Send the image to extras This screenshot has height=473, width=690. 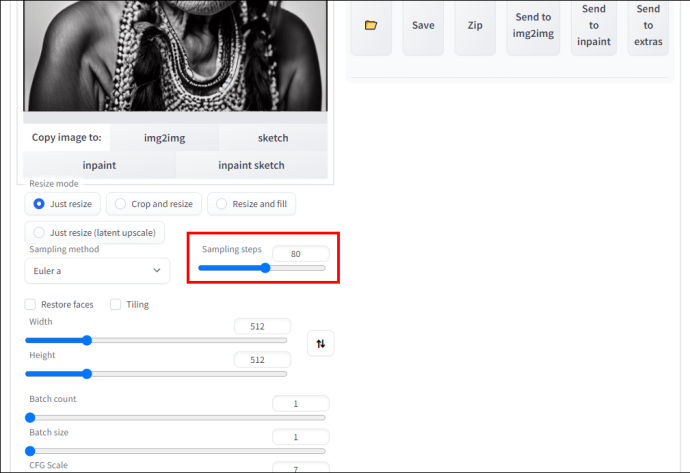tap(648, 26)
